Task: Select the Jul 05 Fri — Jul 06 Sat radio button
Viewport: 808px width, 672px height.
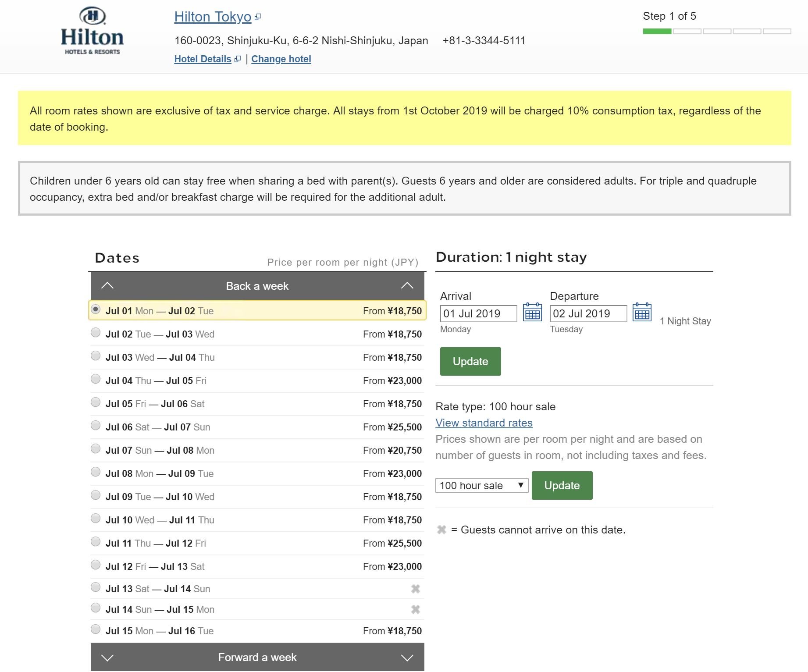Action: (96, 402)
